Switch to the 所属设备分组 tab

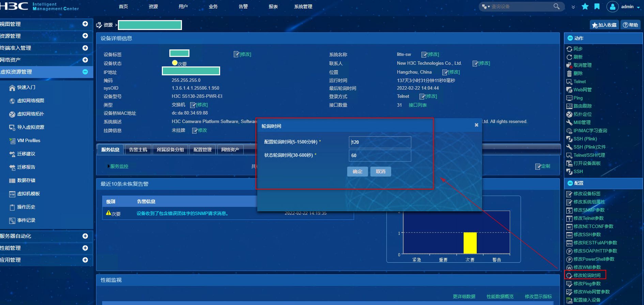click(x=170, y=150)
